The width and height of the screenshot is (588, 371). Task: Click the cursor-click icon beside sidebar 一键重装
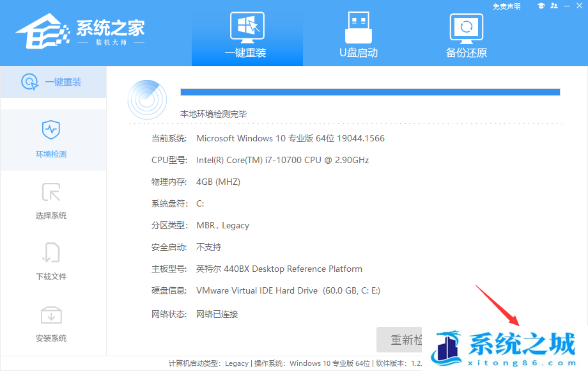click(x=30, y=82)
